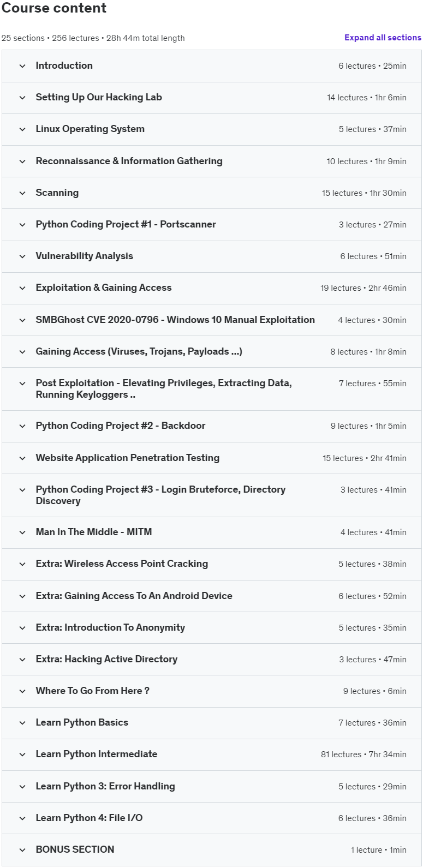This screenshot has width=423, height=868.
Task: Click the Course content heading
Action: 54,8
